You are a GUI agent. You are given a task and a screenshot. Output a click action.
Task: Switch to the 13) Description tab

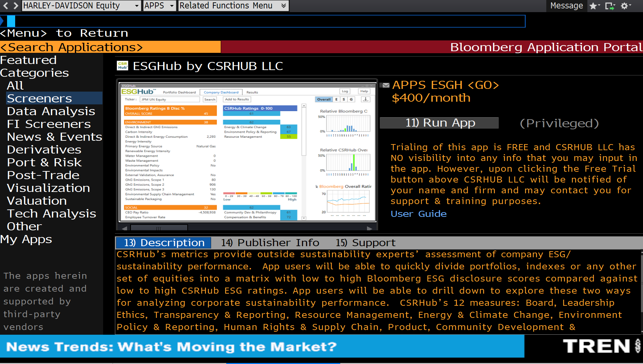click(163, 242)
